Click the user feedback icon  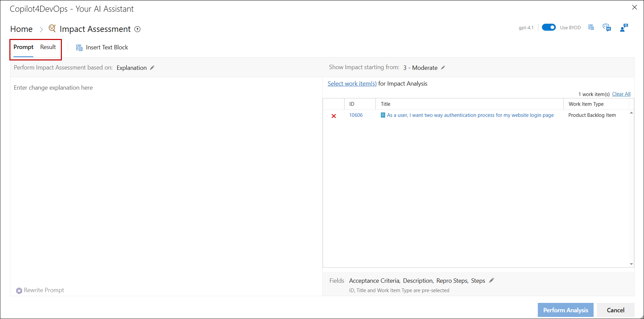(624, 28)
